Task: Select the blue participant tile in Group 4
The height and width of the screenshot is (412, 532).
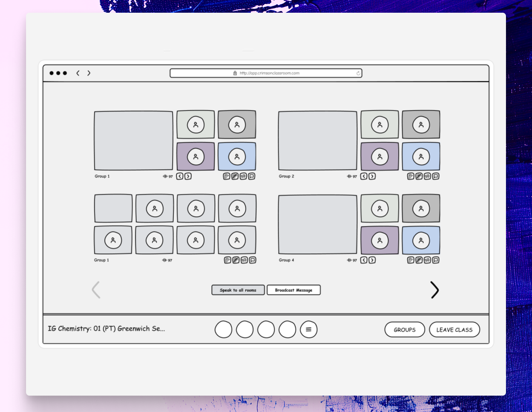Action: pos(421,240)
